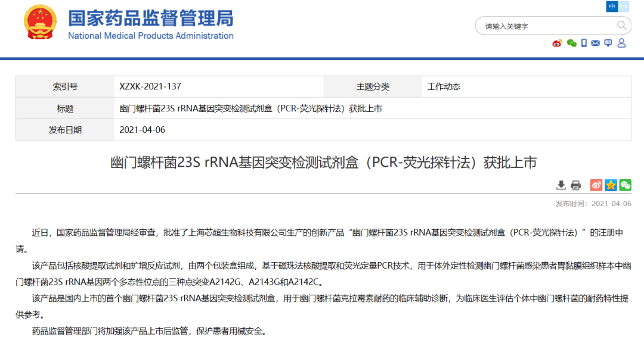This screenshot has width=644, height=346.
Task: Open the WeChat icon under search bar
Action: (x=572, y=43)
